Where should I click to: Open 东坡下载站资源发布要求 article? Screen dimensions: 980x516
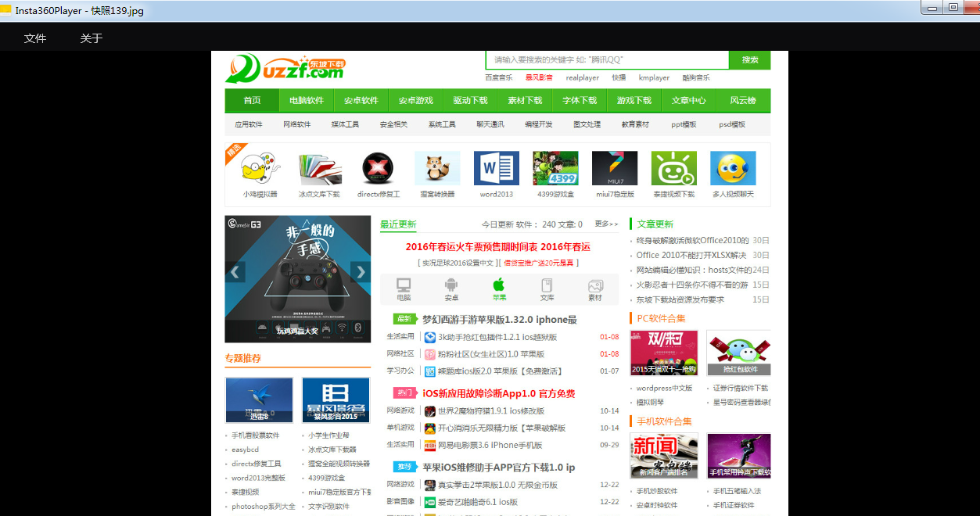[680, 299]
